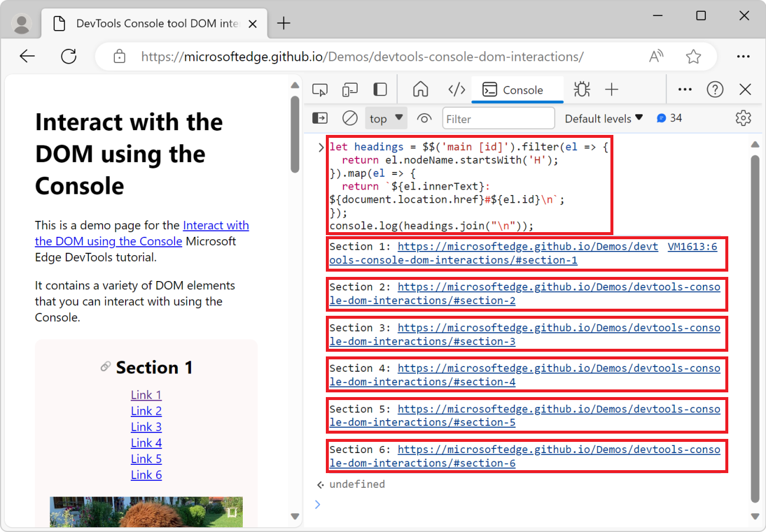Open DevTools settings gear
The image size is (766, 532).
coord(743,118)
